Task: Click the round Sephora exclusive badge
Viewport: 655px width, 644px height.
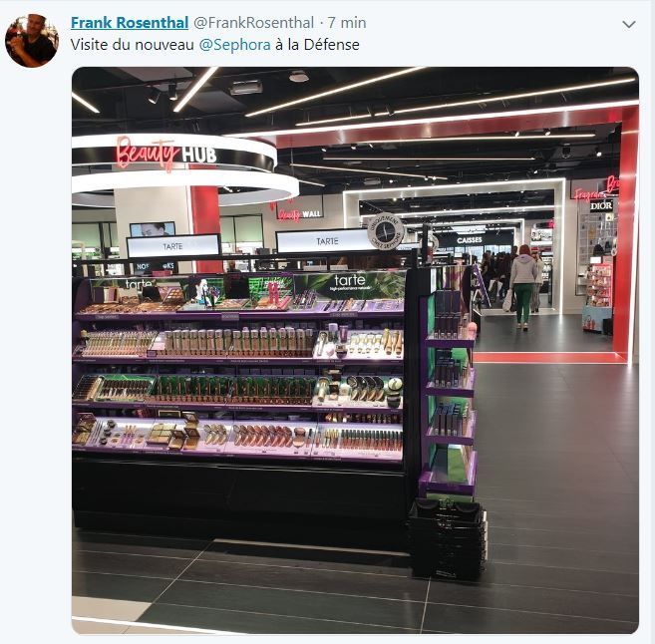Action: pyautogui.click(x=385, y=231)
